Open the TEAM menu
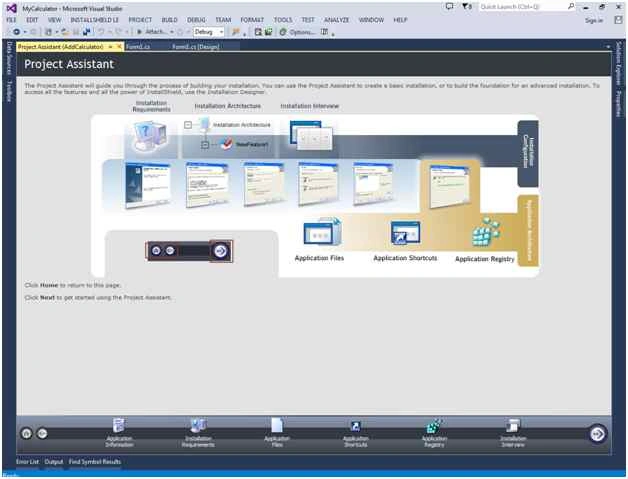 (x=223, y=20)
